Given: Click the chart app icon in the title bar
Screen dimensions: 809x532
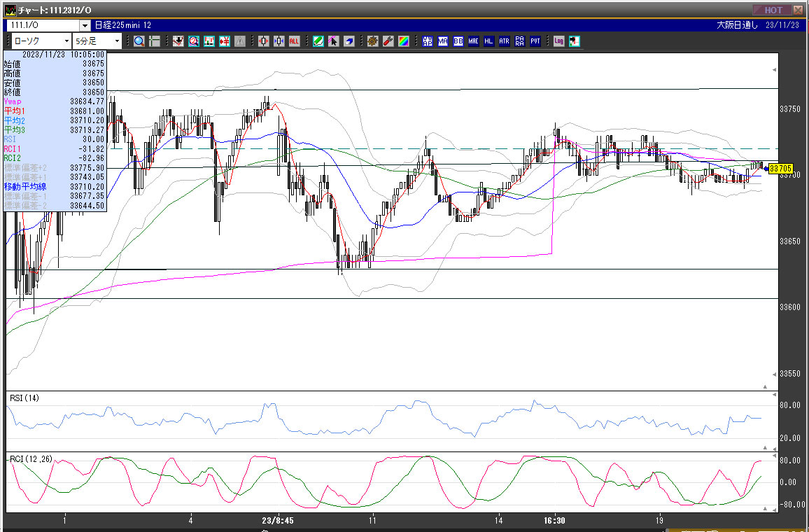Looking at the screenshot, I should coord(10,10).
